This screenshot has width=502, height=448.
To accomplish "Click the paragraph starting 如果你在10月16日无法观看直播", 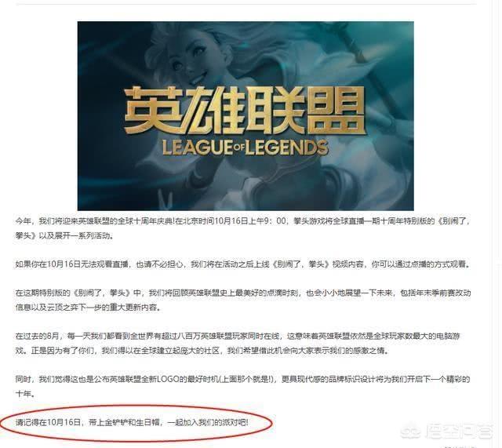I will coord(242,264).
